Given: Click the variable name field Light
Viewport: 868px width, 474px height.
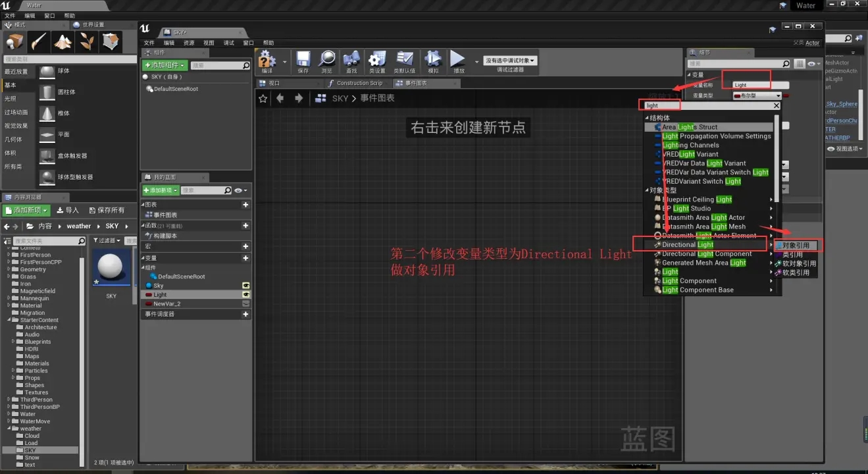Looking at the screenshot, I should point(761,85).
